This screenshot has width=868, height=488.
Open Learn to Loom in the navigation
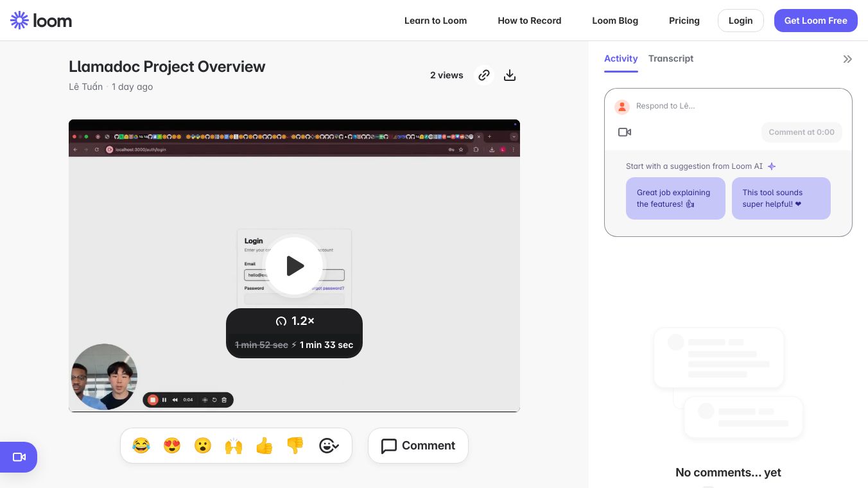[435, 21]
